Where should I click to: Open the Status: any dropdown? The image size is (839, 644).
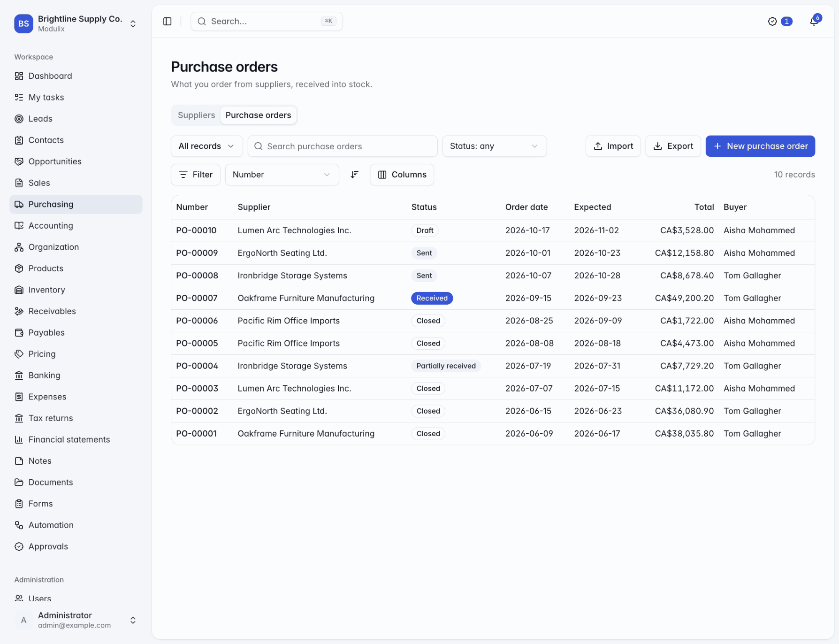point(494,146)
